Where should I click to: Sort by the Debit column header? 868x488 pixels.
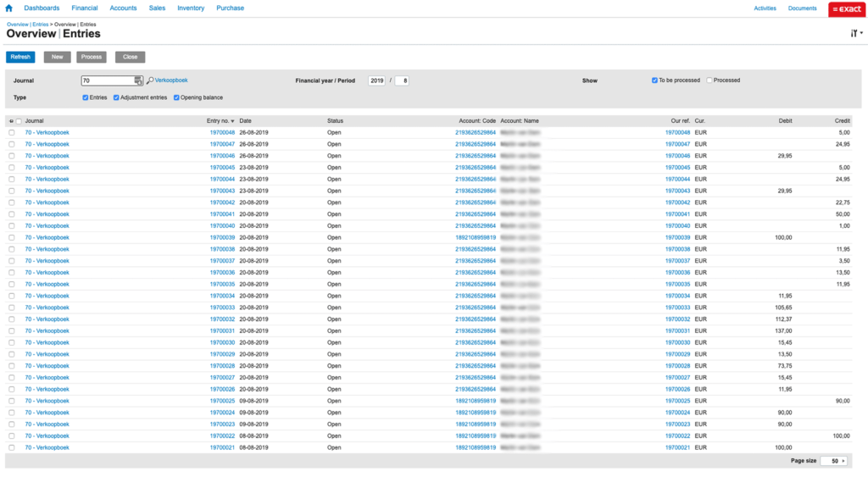click(785, 121)
